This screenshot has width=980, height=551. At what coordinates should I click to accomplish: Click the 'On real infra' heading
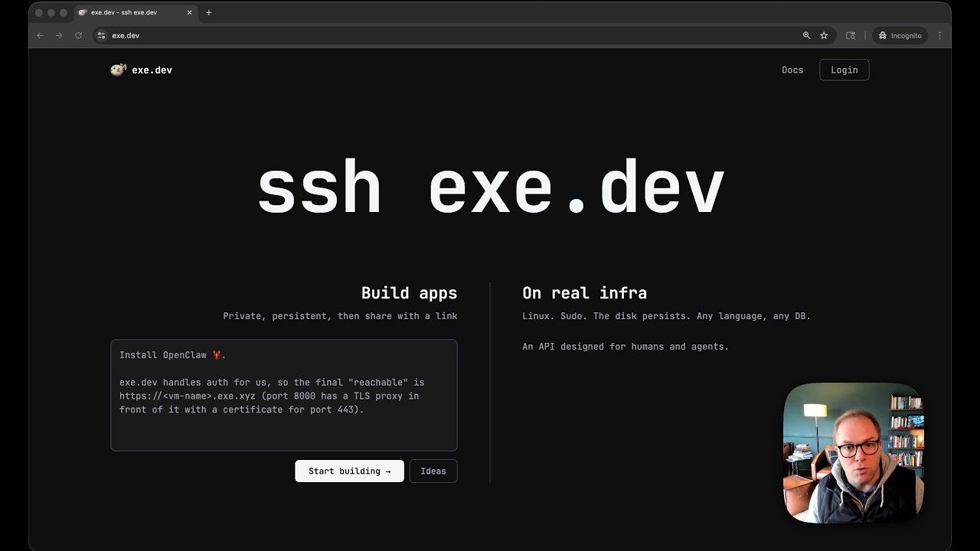point(584,293)
